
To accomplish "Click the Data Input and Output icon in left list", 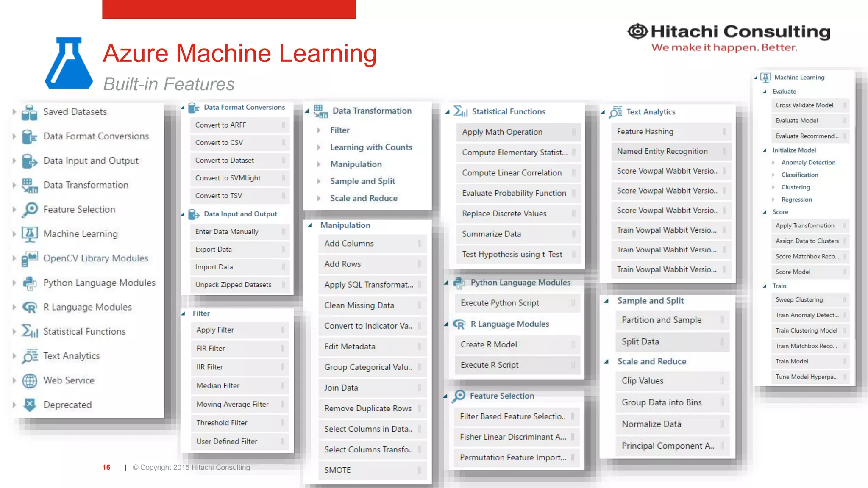I will point(30,161).
